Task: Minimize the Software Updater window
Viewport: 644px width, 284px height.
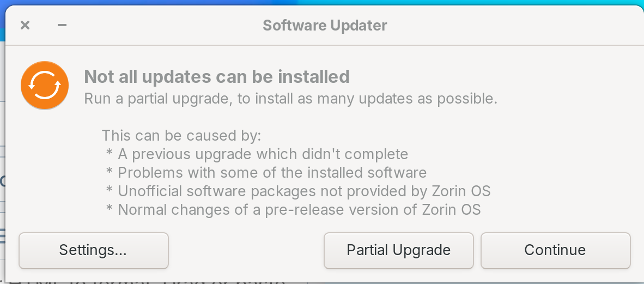Action: point(62,26)
